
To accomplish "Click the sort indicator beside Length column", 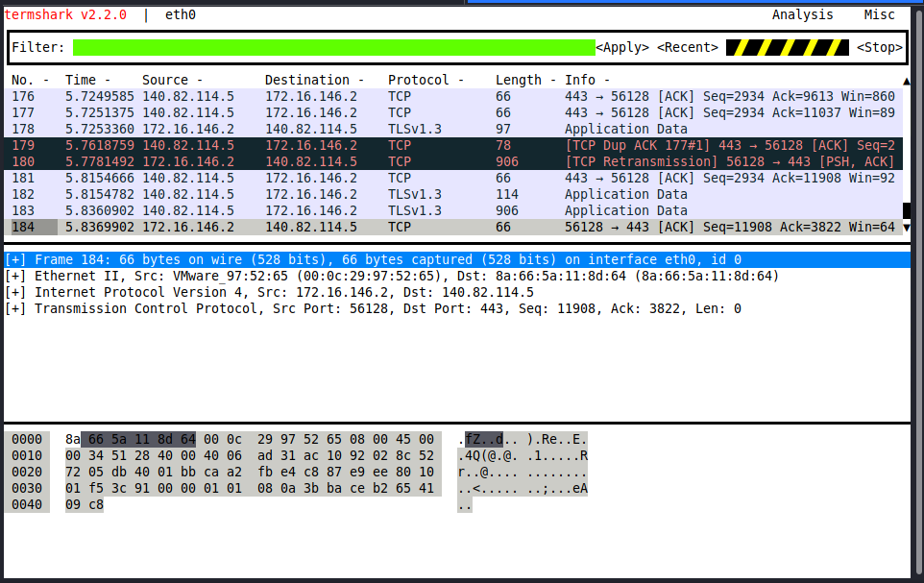I will [x=551, y=80].
